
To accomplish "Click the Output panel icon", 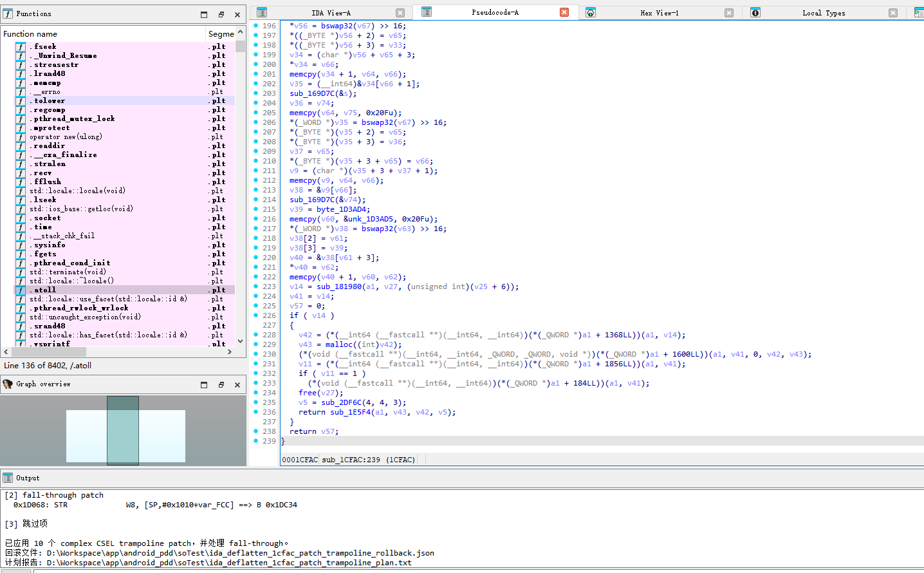I will tap(8, 478).
